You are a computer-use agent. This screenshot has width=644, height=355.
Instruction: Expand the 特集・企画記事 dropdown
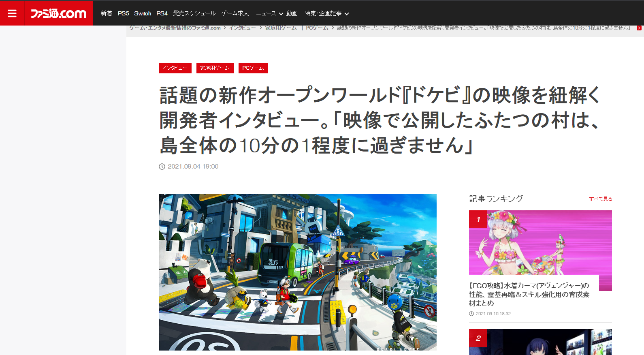[326, 13]
